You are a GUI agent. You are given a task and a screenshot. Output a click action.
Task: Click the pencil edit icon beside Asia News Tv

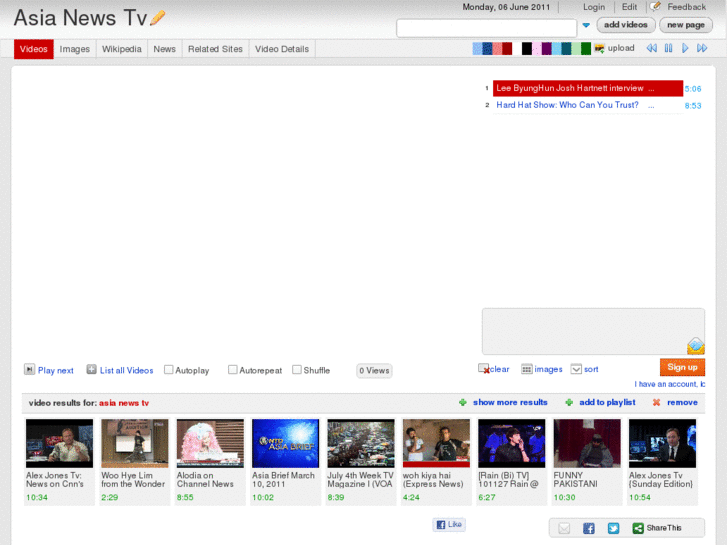coord(158,18)
